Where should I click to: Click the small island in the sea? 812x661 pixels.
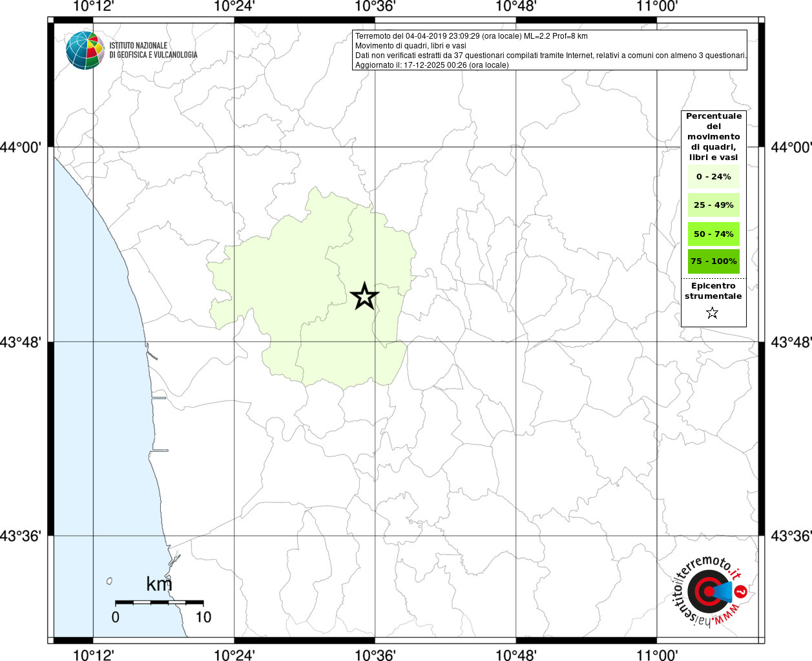(x=110, y=581)
